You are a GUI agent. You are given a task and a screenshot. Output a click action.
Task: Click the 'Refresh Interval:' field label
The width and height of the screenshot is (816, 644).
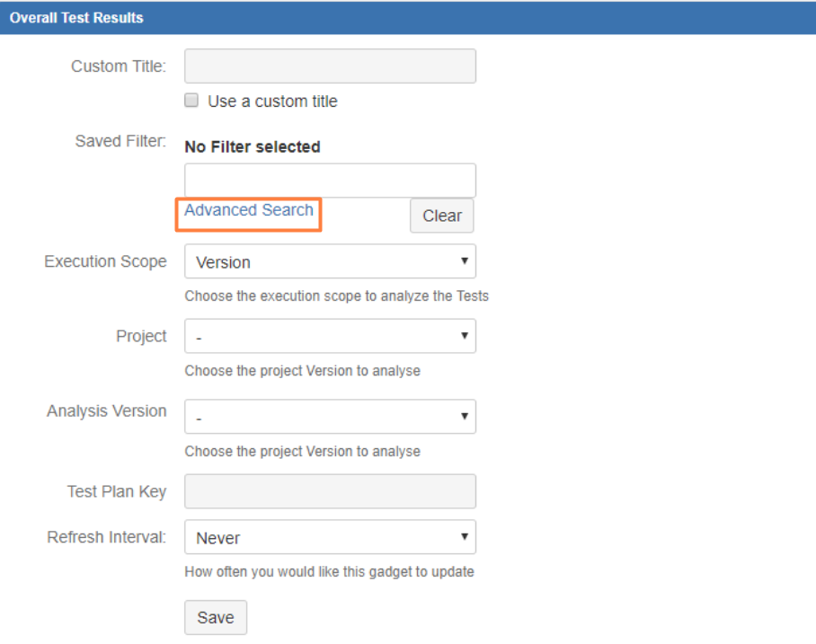(106, 537)
